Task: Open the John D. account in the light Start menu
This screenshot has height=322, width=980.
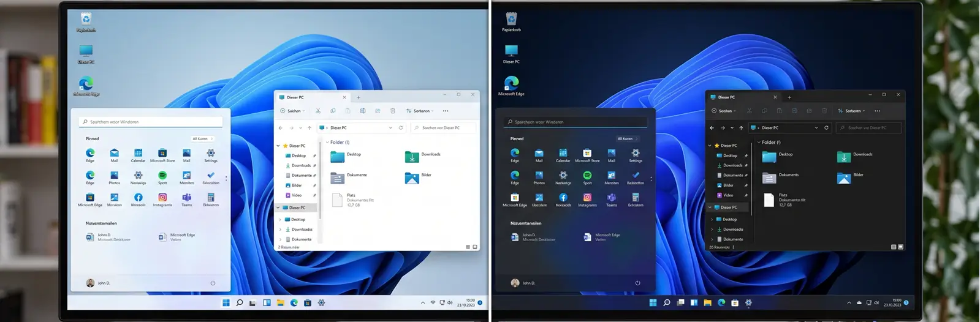Action: tap(98, 283)
